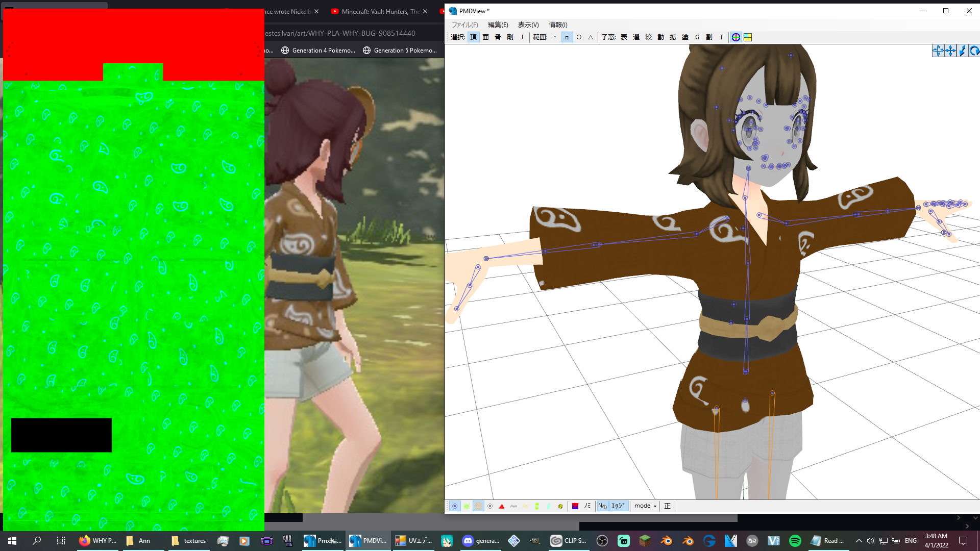Select point range selection mode
Screen dimensions: 980x551
click(555, 37)
